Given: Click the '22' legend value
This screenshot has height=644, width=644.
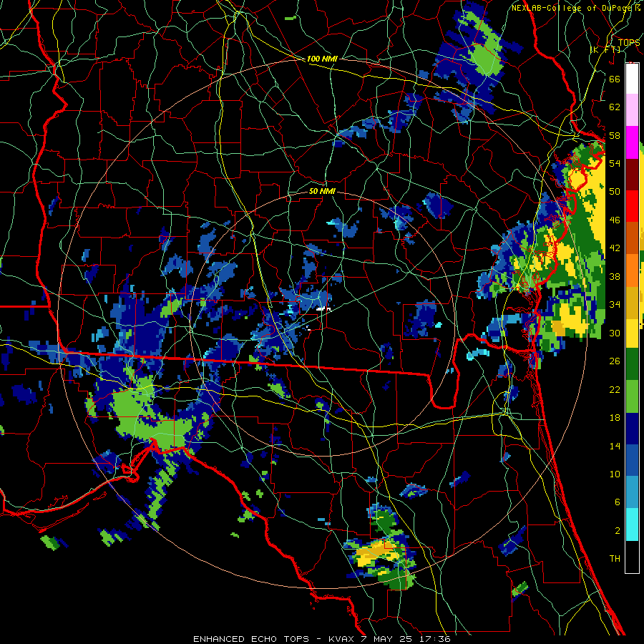Looking at the screenshot, I should 615,389.
